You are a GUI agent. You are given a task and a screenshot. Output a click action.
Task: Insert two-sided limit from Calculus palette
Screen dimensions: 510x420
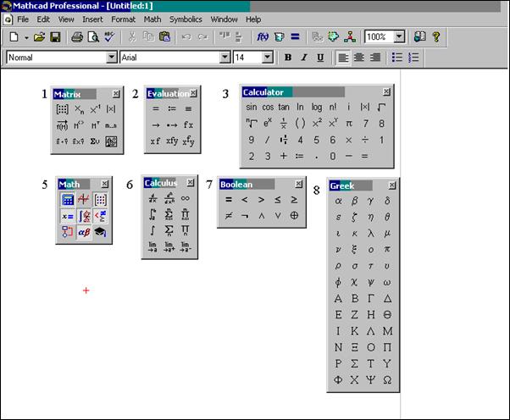(152, 246)
